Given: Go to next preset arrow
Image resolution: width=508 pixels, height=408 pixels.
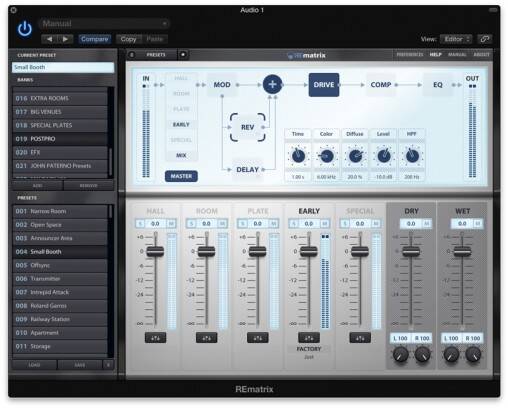Looking at the screenshot, I should (x=65, y=39).
